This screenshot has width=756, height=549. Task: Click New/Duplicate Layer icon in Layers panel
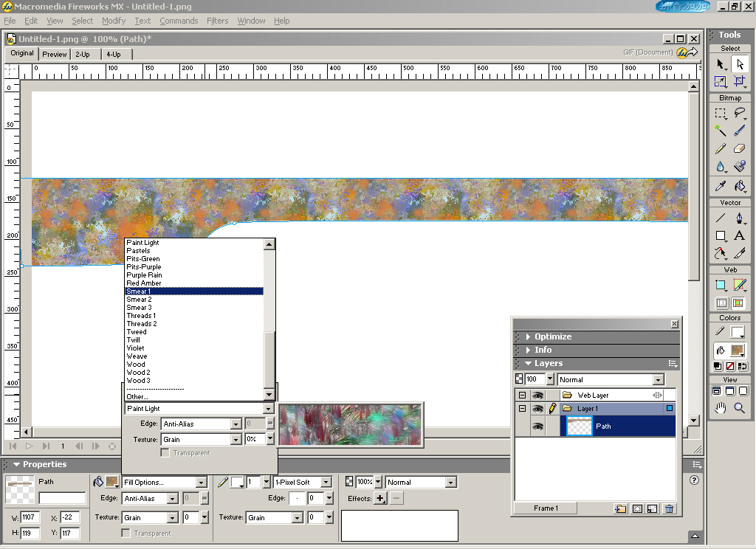(x=621, y=508)
